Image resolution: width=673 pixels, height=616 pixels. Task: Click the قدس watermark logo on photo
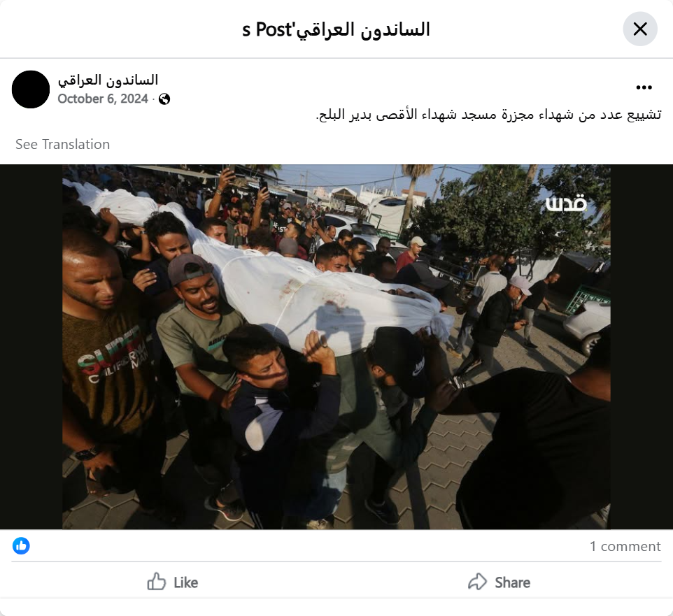point(566,203)
